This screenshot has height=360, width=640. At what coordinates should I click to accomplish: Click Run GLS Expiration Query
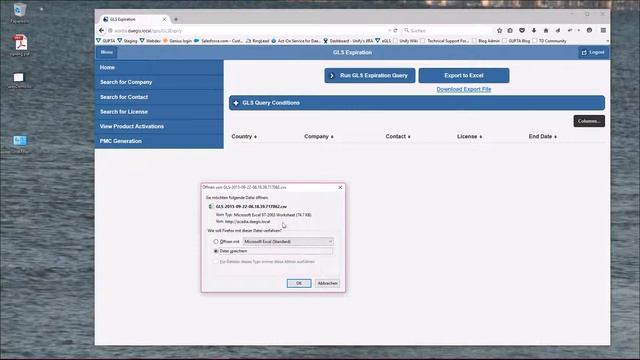(370, 76)
